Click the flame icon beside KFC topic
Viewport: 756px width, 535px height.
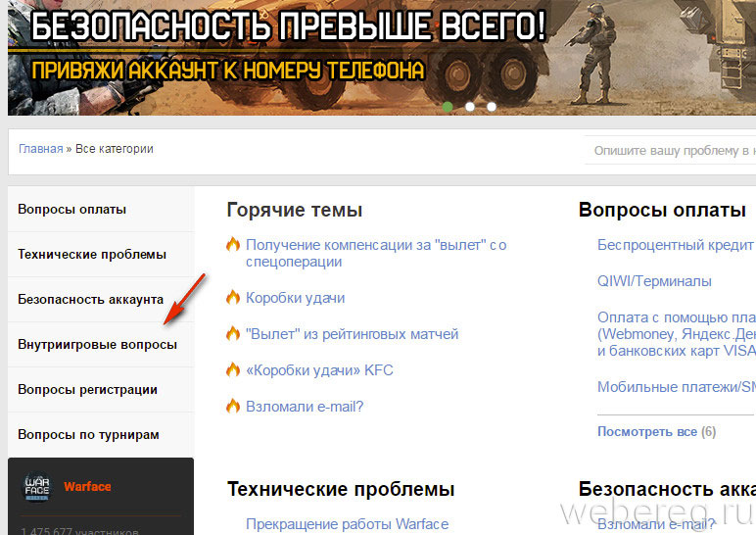(233, 370)
